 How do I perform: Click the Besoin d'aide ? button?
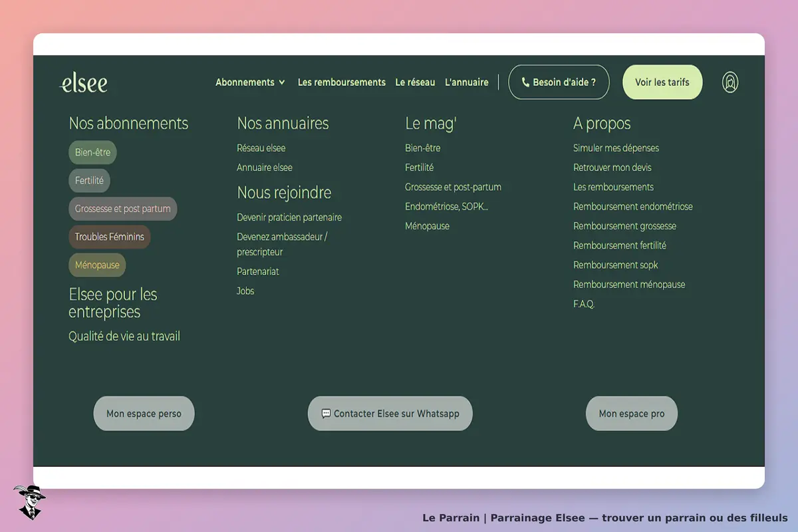559,82
